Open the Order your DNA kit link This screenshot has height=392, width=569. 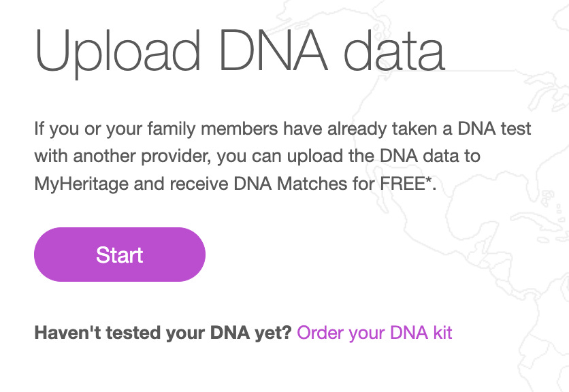[374, 333]
